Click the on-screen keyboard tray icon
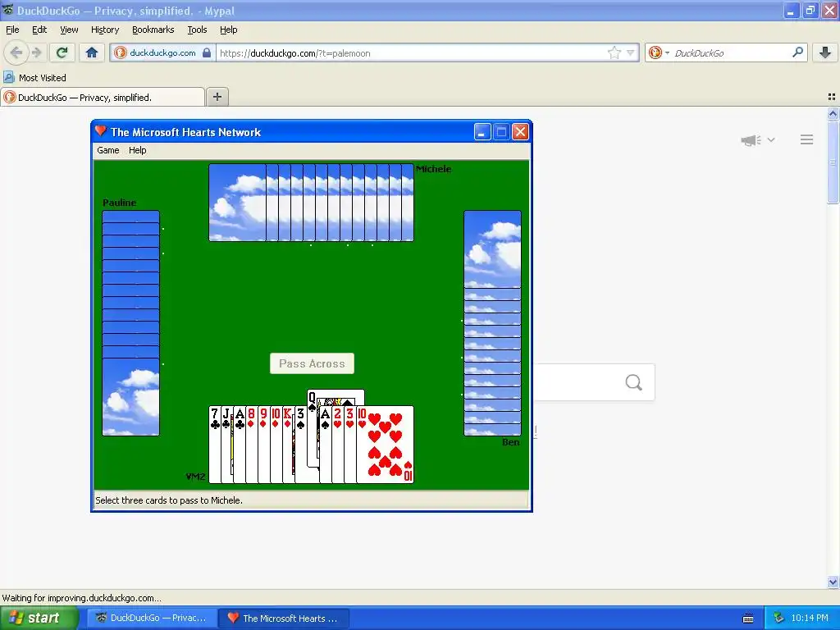This screenshot has height=630, width=840. tap(748, 619)
